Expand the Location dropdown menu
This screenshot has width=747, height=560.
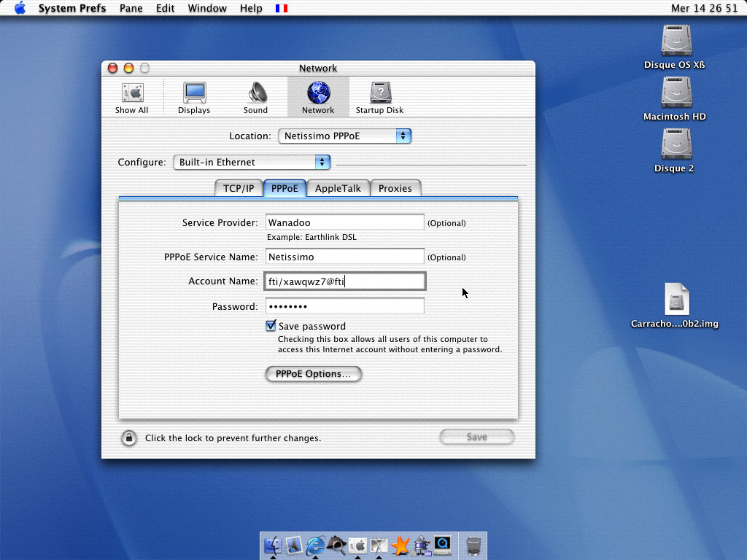pos(344,136)
